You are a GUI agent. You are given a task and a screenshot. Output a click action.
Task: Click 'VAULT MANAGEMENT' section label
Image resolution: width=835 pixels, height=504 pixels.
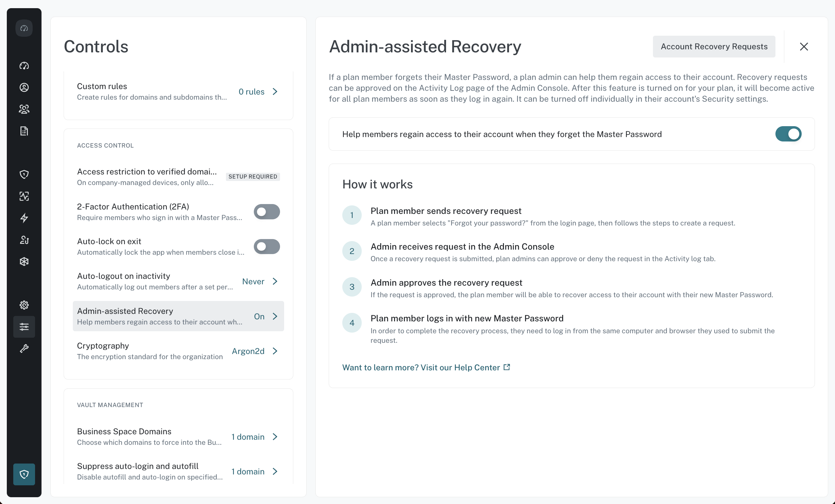point(110,405)
